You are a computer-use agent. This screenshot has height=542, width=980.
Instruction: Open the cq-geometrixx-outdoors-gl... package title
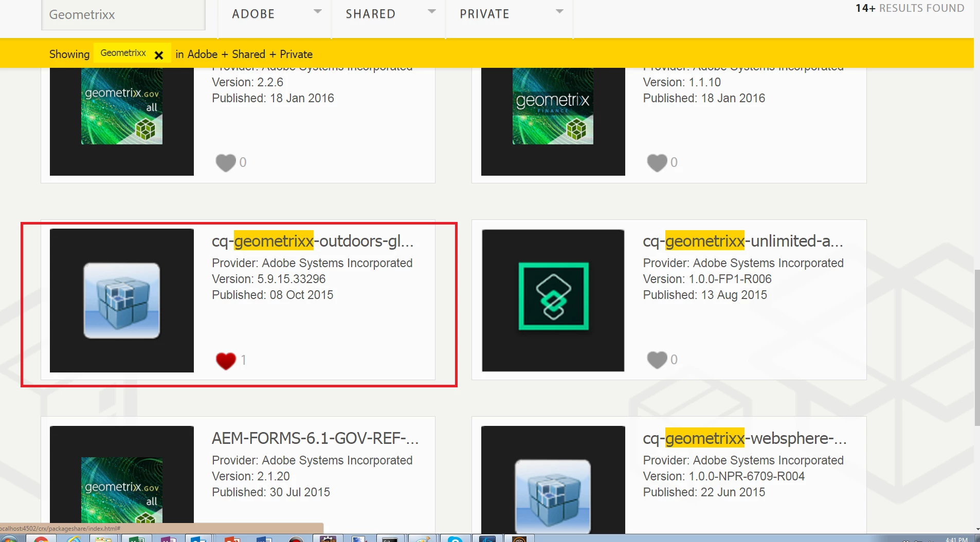click(313, 241)
